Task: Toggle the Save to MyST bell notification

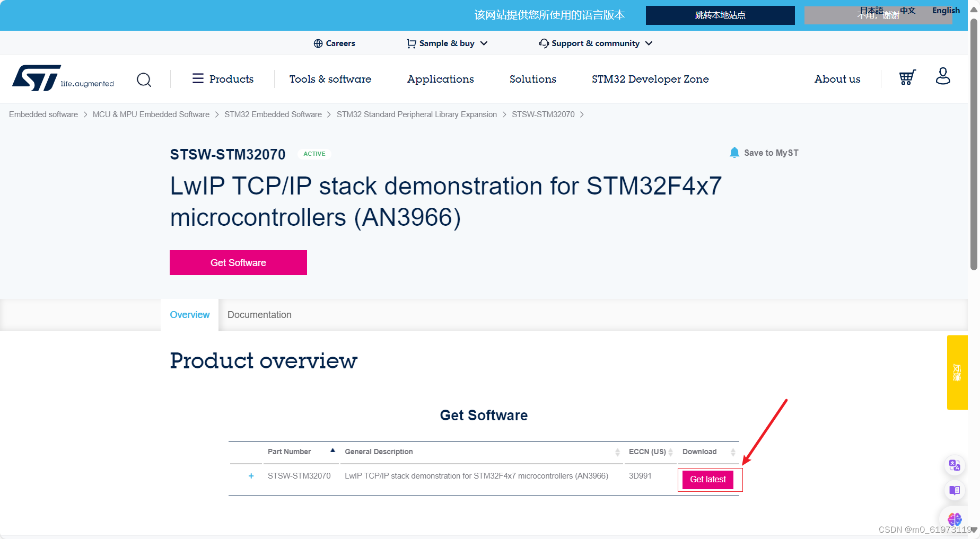Action: 734,152
